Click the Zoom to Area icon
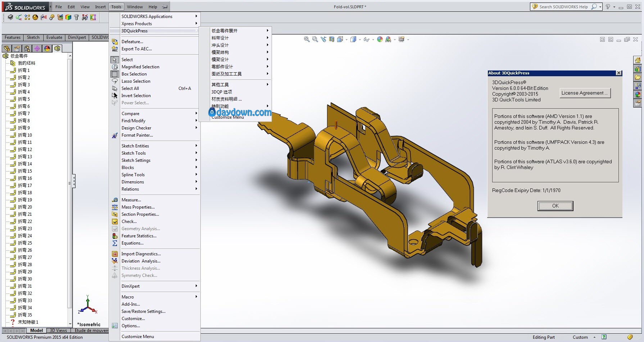Viewport: 644px width, 342px height. (315, 39)
